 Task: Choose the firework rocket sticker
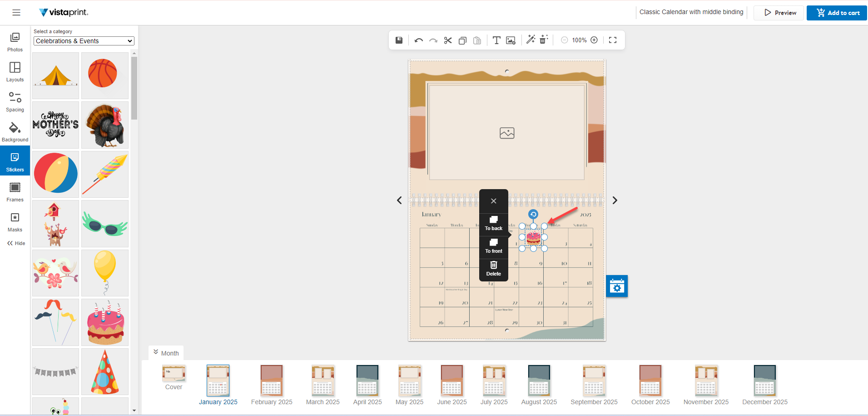pyautogui.click(x=105, y=174)
